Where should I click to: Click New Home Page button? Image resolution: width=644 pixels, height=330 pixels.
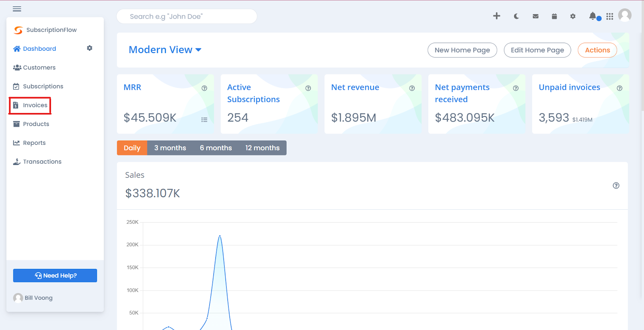point(462,50)
